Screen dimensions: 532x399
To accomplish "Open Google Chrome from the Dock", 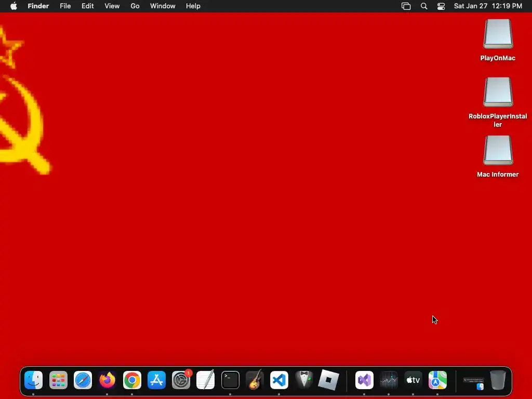I will [132, 380].
